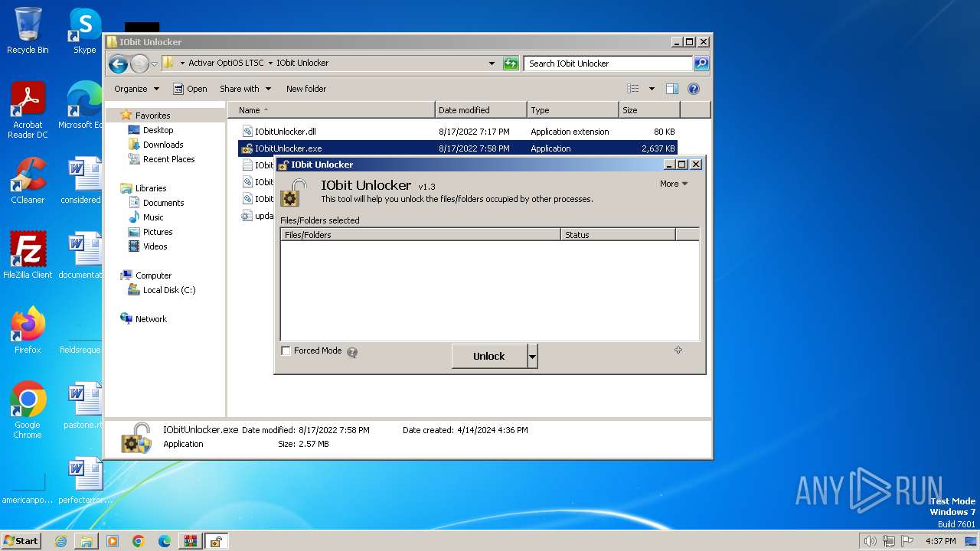
Task: Select the IObitUnlocker.exe file row
Action: [458, 148]
